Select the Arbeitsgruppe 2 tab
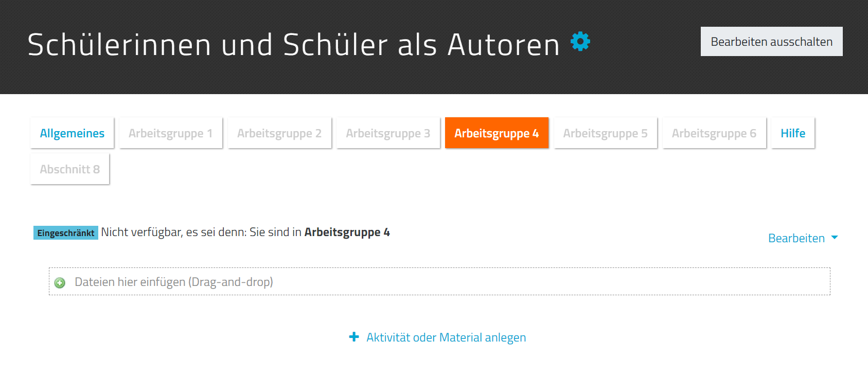The height and width of the screenshot is (377, 868). [x=279, y=133]
